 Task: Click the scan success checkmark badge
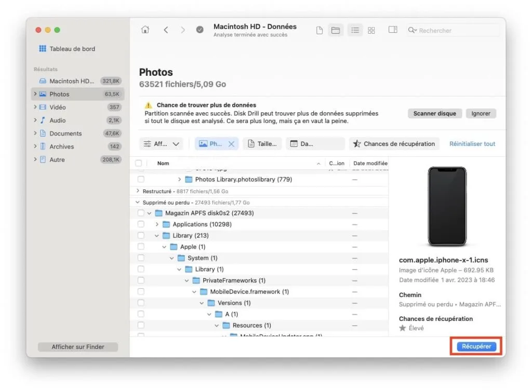click(199, 30)
